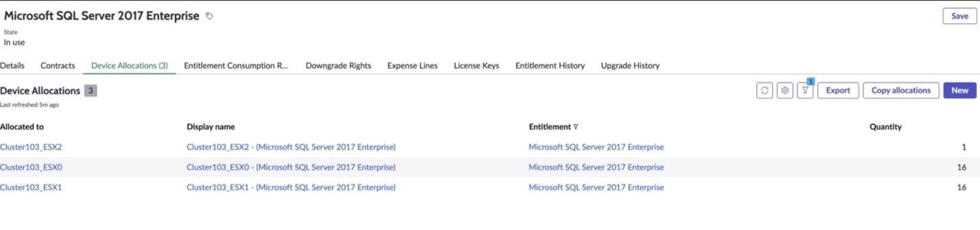Viewport: 980px width, 230px height.
Task: Open the entitlement link in Cluster103_ESX2 row
Action: (596, 147)
